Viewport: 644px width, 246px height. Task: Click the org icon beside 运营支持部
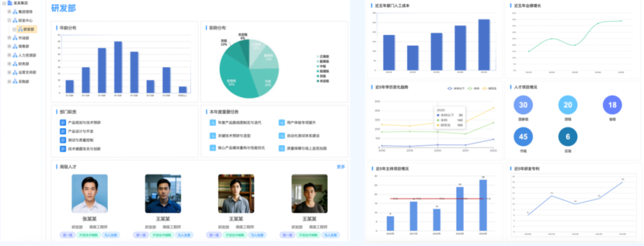click(x=15, y=72)
